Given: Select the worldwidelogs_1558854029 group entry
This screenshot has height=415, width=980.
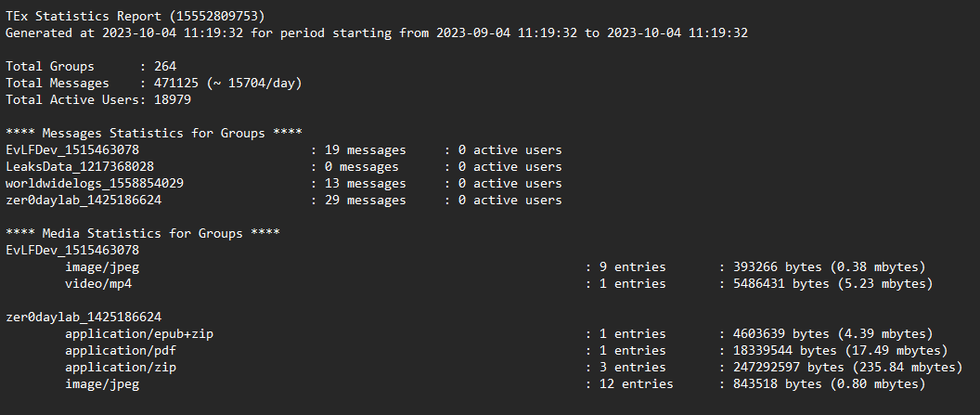Looking at the screenshot, I should 95,184.
